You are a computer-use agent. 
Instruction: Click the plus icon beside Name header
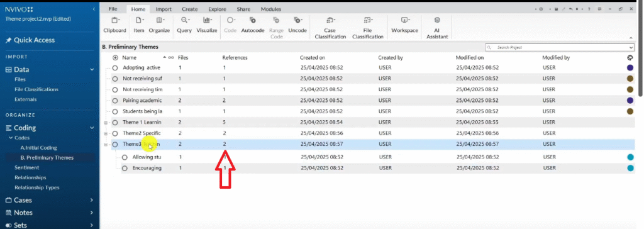pos(115,58)
